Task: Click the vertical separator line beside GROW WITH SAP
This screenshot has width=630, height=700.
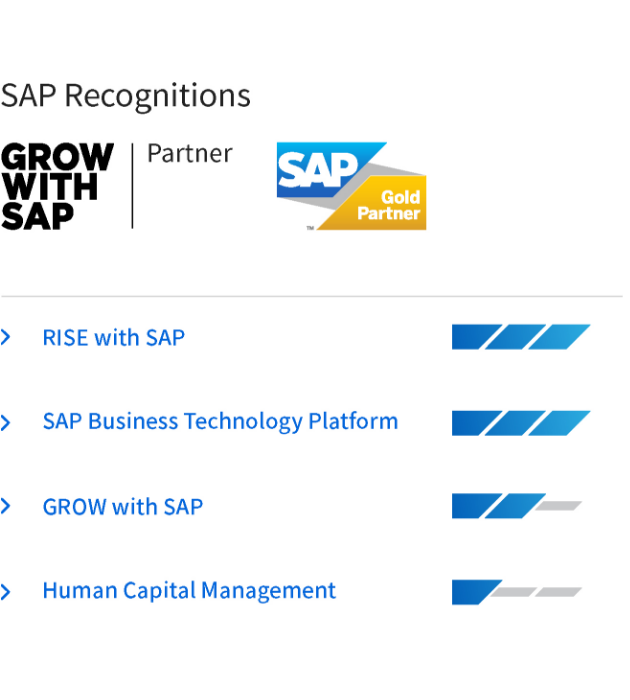Action: pos(132,186)
